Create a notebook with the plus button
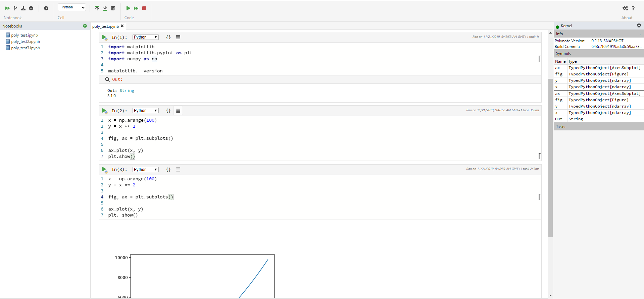Image resolution: width=644 pixels, height=299 pixels. point(85,26)
